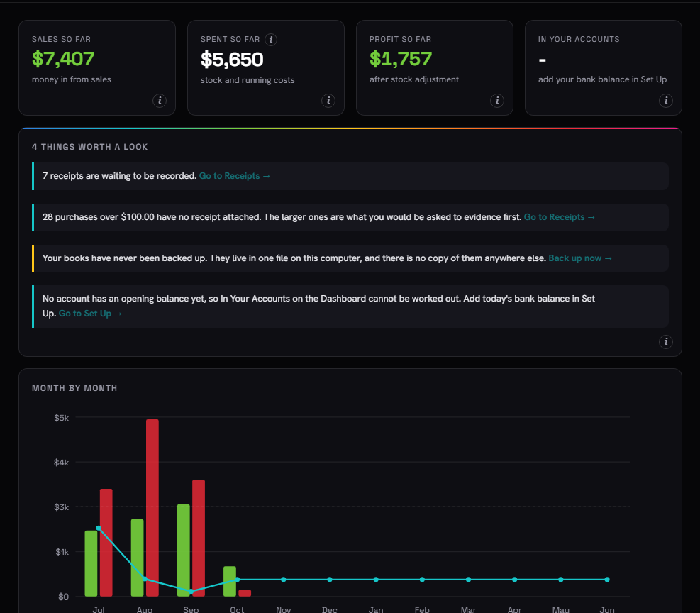Follow Go to Receipts link for missing receipts
700x613 pixels.
(560, 217)
